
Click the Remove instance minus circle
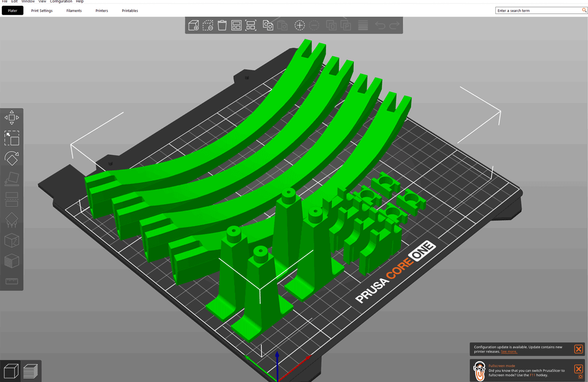314,25
